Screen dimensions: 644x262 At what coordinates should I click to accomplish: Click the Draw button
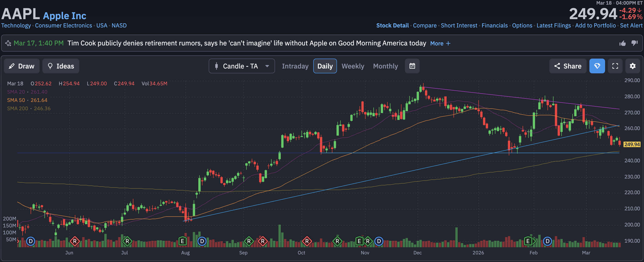click(21, 66)
